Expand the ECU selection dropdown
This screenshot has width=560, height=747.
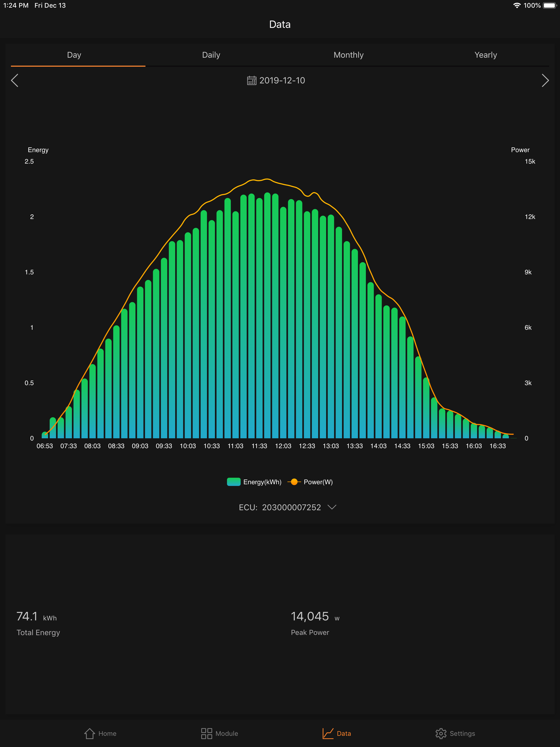click(x=332, y=507)
